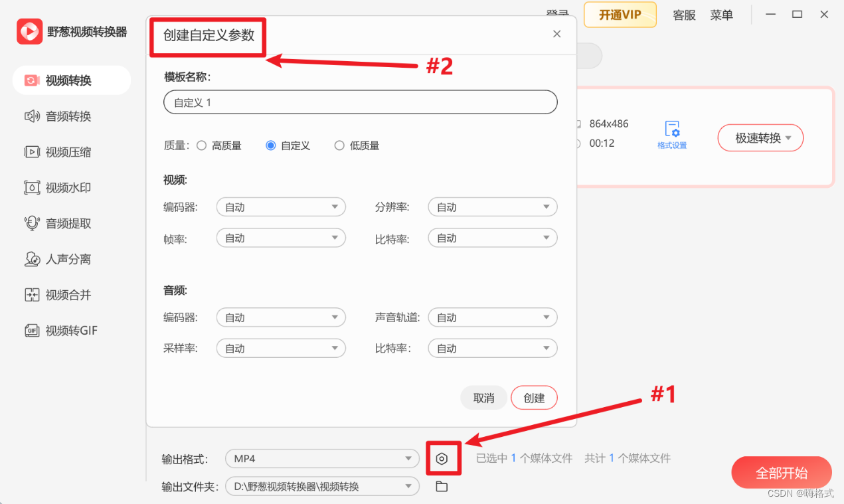
Task: Click the custom parameter gear icon
Action: (442, 458)
